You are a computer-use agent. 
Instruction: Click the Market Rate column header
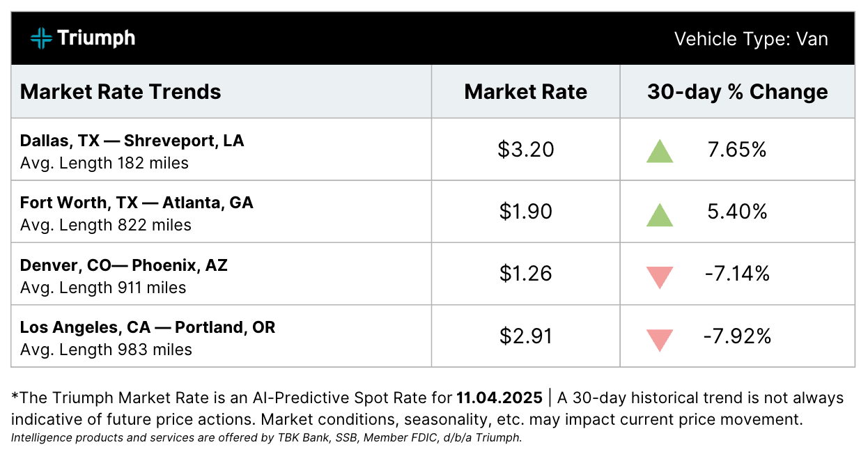525,92
